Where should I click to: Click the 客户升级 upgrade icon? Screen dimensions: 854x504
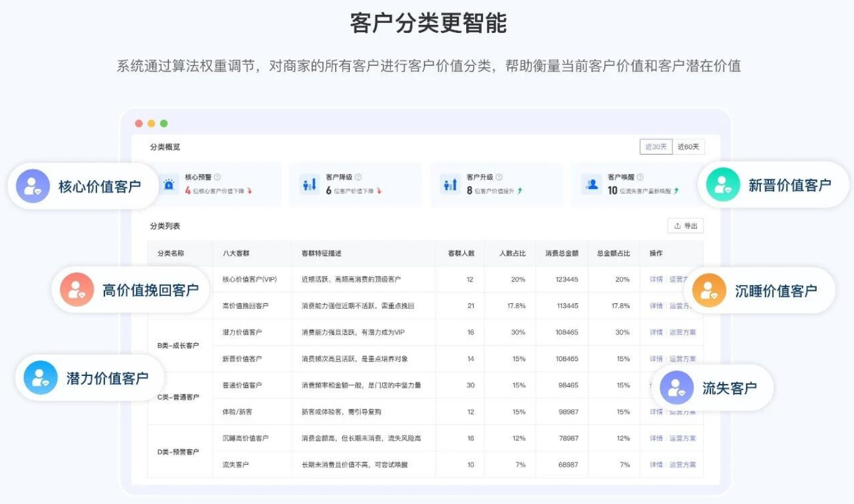(x=450, y=185)
